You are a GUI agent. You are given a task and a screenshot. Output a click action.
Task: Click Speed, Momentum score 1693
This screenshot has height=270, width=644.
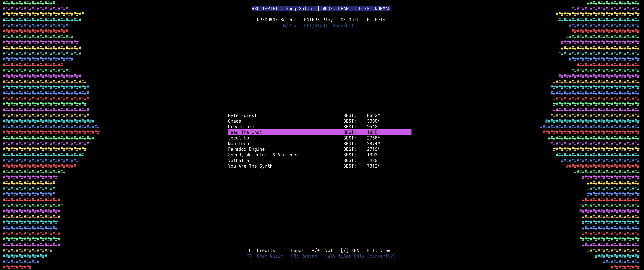pyautogui.click(x=372, y=155)
